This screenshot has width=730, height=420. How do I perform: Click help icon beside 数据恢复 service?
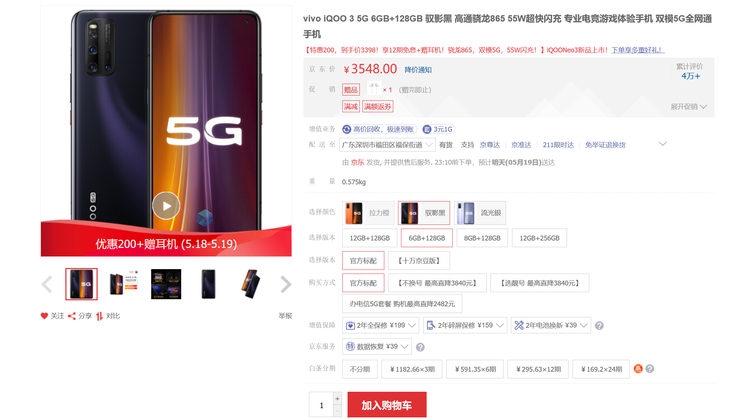(420, 347)
